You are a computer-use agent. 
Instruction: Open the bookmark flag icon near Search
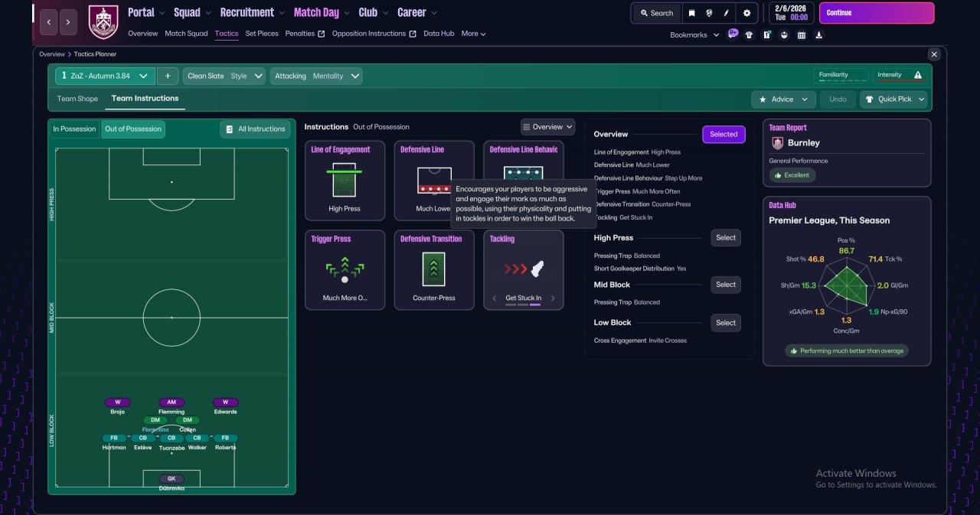[692, 13]
